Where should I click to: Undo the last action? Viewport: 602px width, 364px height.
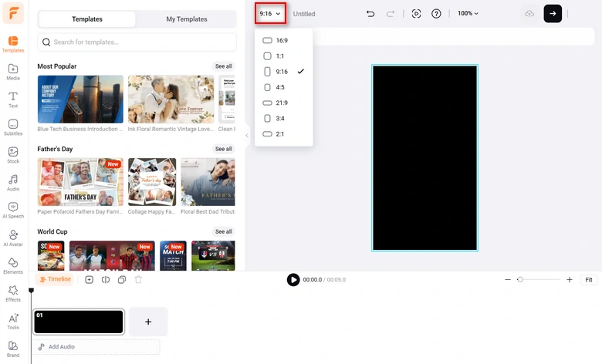point(370,14)
